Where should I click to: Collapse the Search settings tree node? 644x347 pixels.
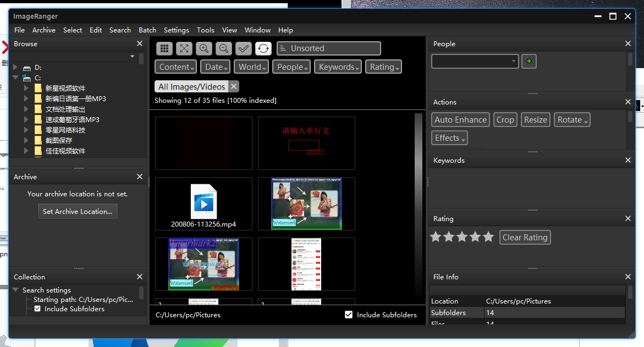(x=15, y=290)
